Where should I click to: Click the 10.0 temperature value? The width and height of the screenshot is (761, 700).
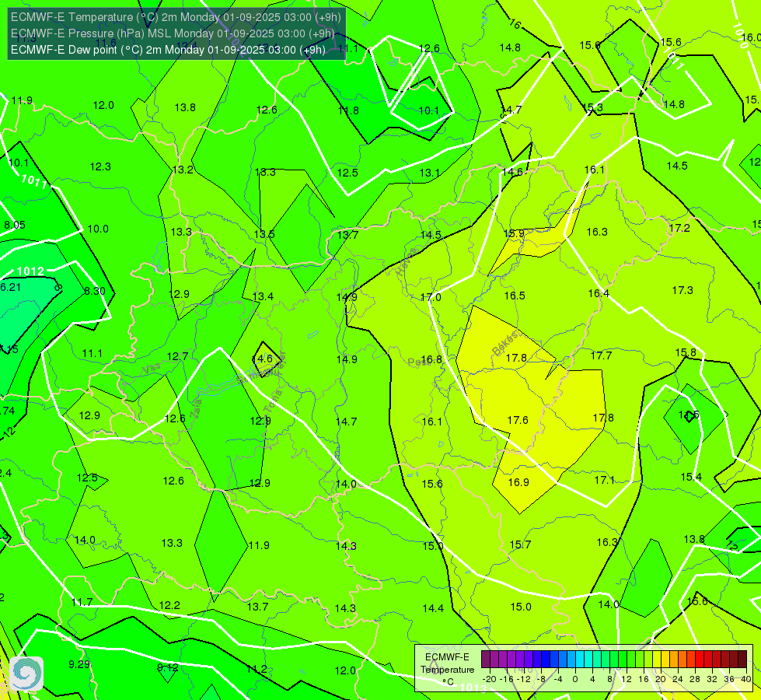(x=97, y=229)
